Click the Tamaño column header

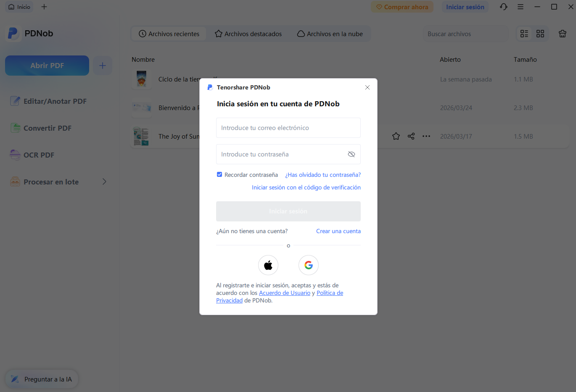[x=525, y=60]
